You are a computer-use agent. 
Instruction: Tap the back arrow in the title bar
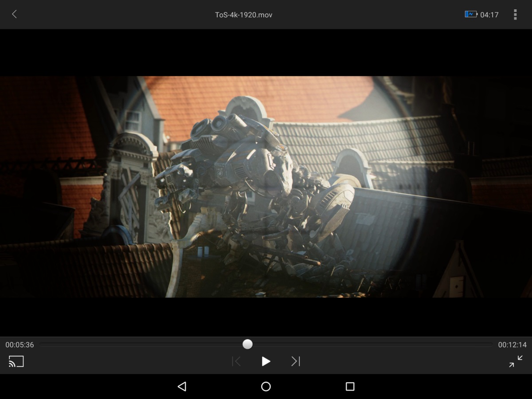[14, 14]
